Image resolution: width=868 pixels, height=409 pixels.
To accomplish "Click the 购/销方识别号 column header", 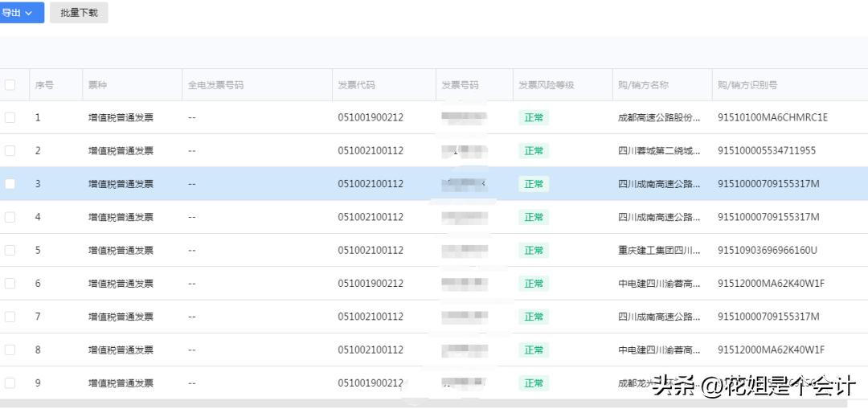I will tap(747, 85).
